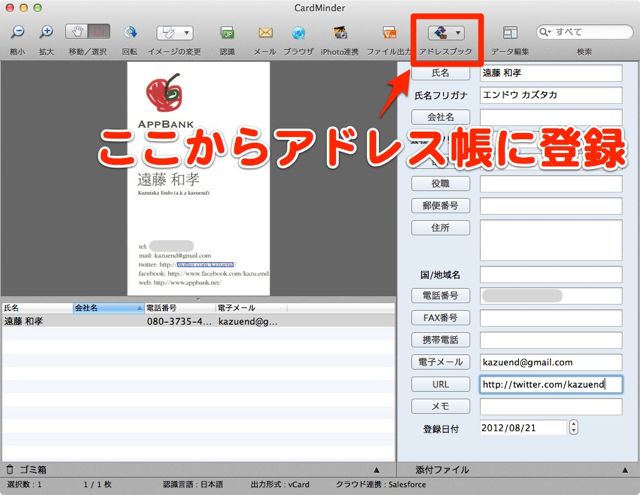The width and height of the screenshot is (640, 495).
Task: Click the URL input http://twitter.com/kazuend
Action: [x=551, y=384]
